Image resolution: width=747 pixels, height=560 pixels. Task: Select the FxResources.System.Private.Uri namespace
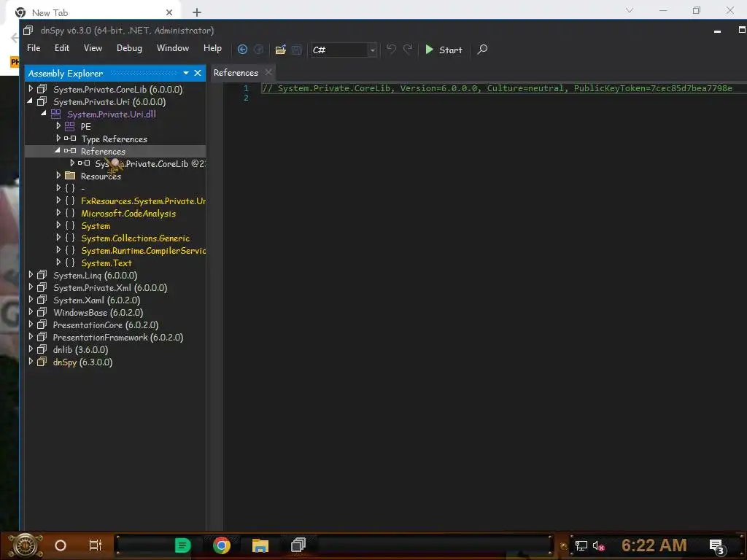[x=144, y=201]
